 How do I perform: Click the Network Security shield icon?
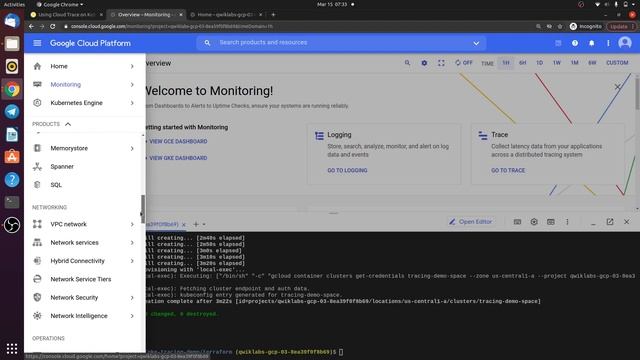tap(37, 298)
